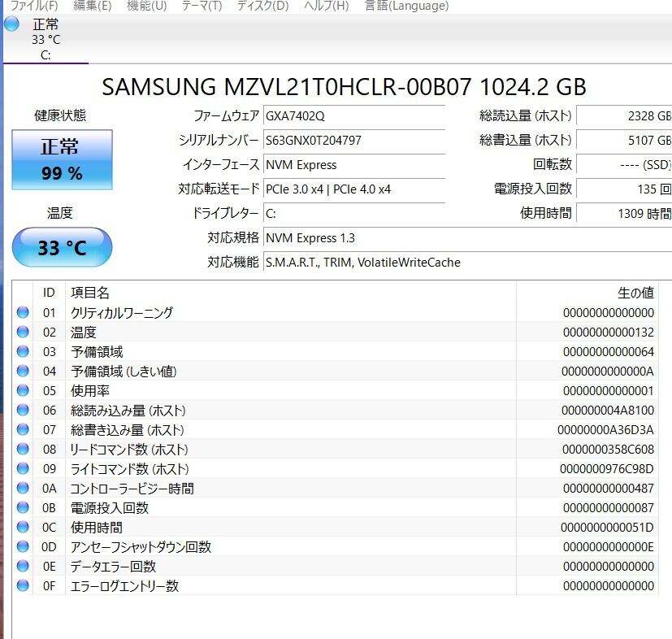This screenshot has width=672, height=639.
Task: Click the status icon for 0B 電源投入回数 row
Action: pyautogui.click(x=23, y=508)
